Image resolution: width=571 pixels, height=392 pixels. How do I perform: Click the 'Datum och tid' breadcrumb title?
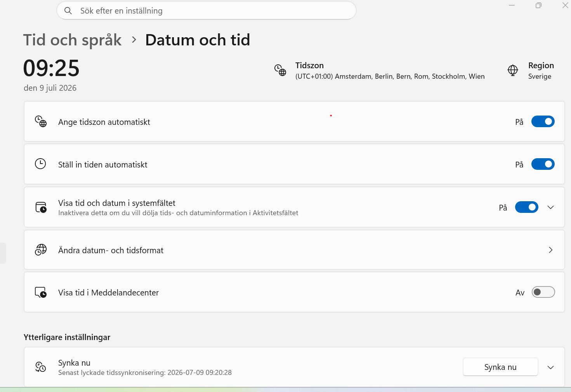click(198, 40)
